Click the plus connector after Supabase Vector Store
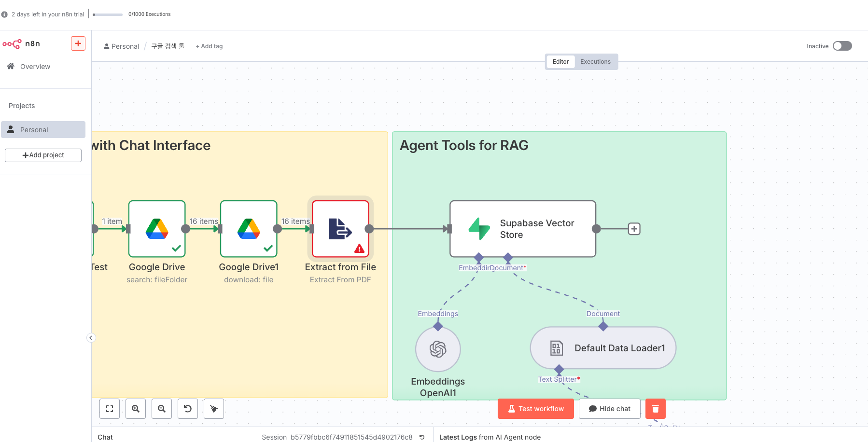 (634, 229)
